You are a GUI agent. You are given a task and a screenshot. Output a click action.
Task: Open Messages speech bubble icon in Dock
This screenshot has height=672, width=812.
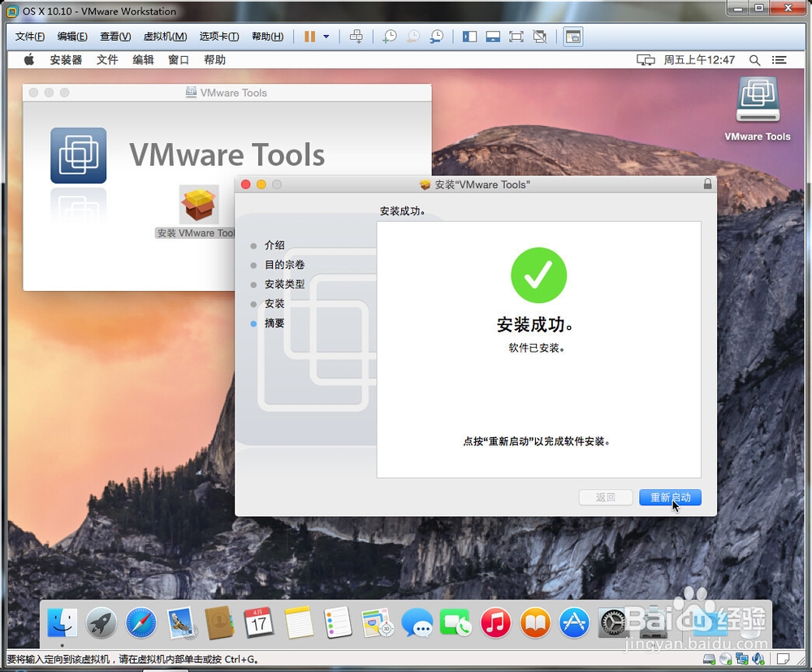(417, 622)
